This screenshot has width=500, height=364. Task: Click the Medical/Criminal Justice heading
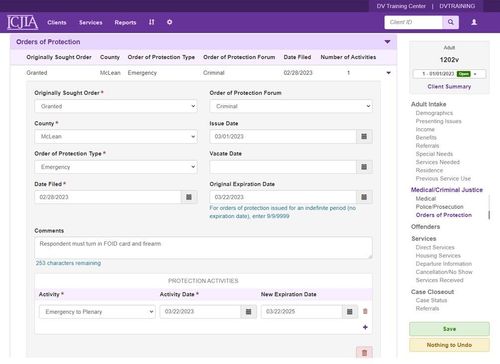point(447,190)
